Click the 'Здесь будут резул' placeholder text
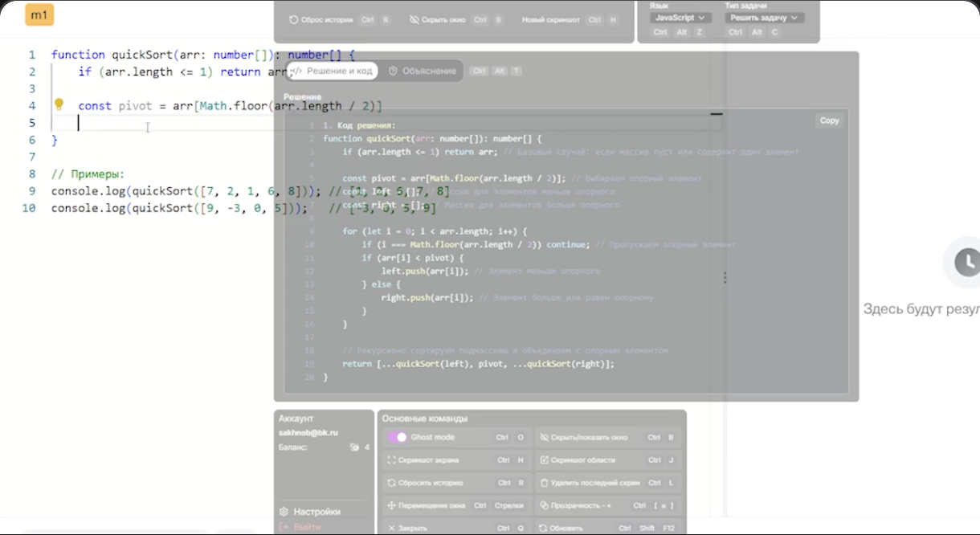Image resolution: width=980 pixels, height=535 pixels. pyautogui.click(x=921, y=308)
